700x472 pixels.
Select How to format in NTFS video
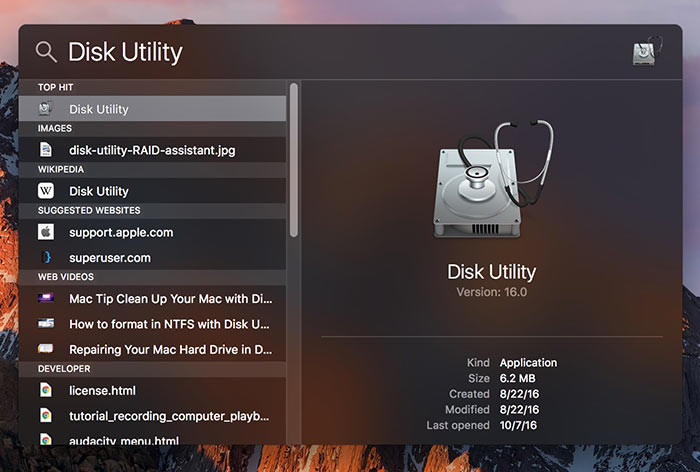pos(152,324)
